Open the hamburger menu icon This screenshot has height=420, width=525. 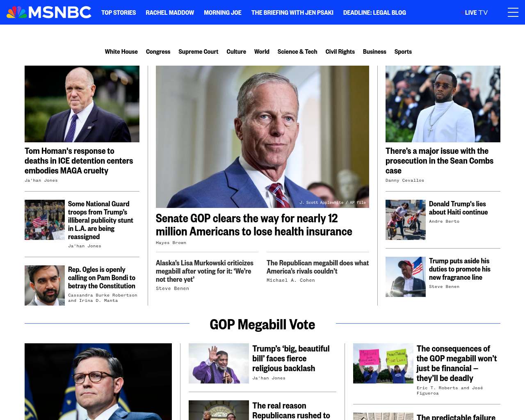click(x=513, y=12)
